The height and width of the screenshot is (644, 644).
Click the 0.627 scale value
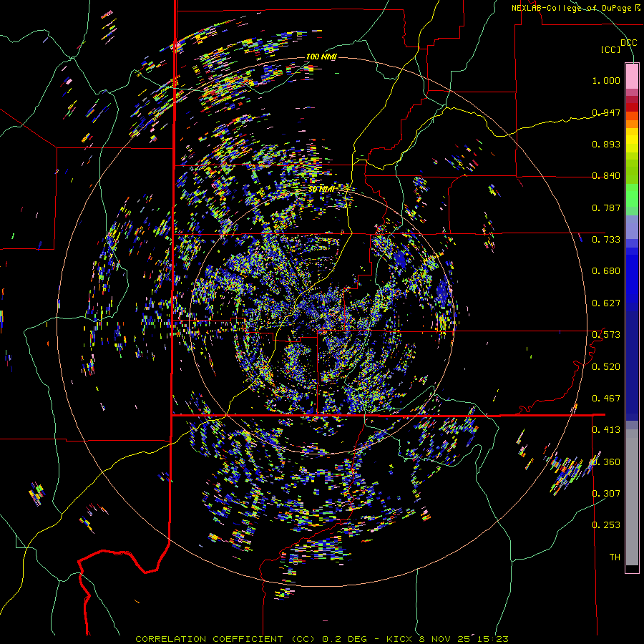pyautogui.click(x=606, y=303)
